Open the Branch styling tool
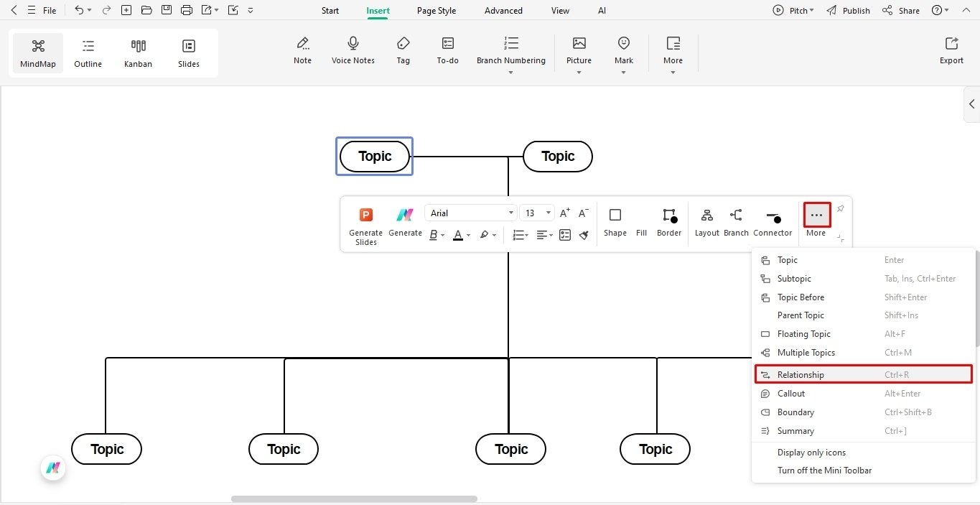980x505 pixels. (x=736, y=221)
